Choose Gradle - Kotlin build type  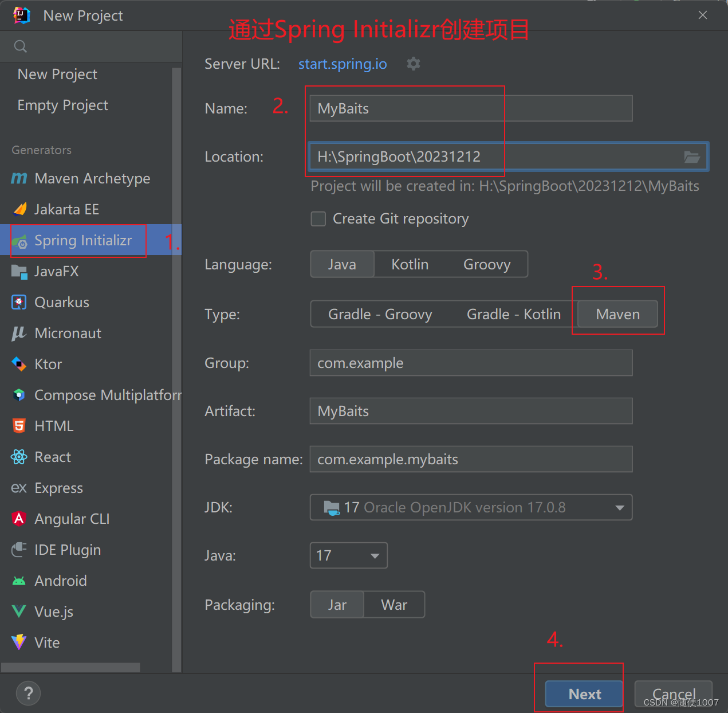pyautogui.click(x=514, y=314)
